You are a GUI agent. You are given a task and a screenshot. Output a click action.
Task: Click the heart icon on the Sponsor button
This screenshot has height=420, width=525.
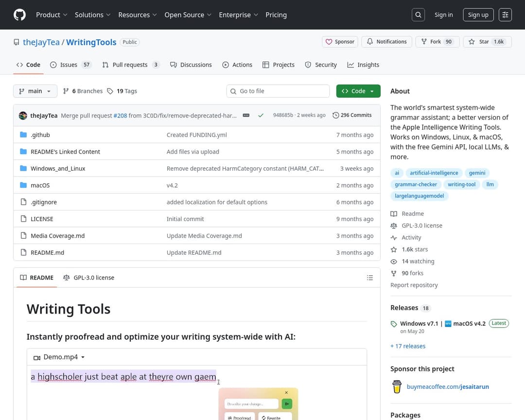pos(329,42)
